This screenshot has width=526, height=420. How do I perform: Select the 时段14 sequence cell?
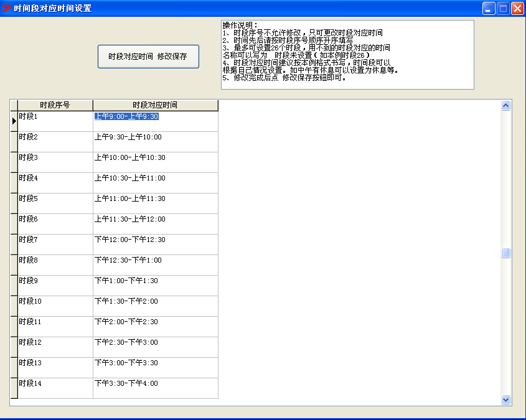coord(55,388)
